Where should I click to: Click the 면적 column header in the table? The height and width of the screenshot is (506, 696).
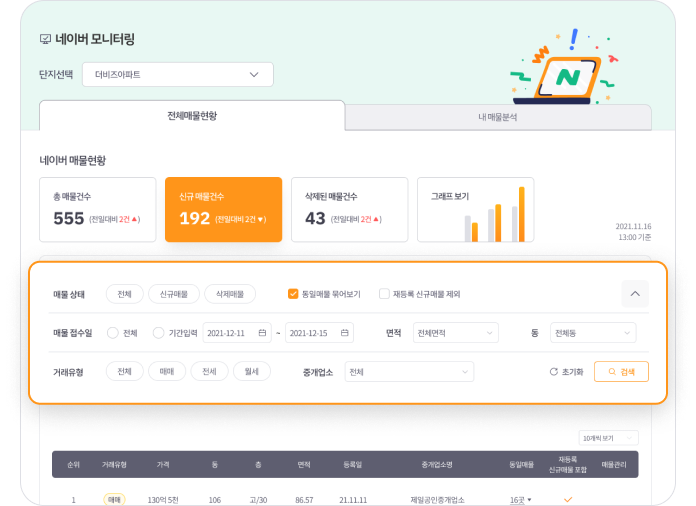[304, 464]
